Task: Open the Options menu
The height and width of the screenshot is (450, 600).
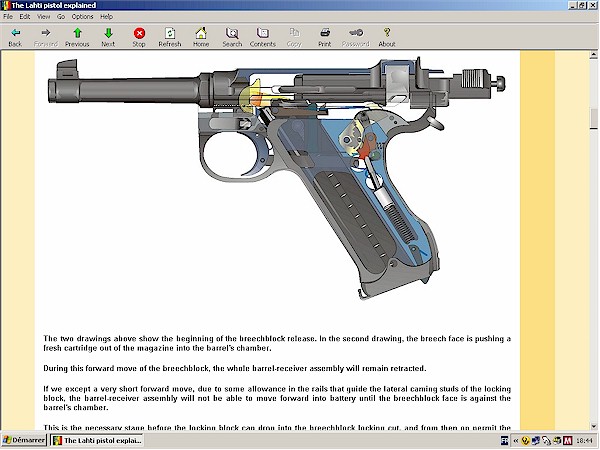Action: click(x=82, y=16)
